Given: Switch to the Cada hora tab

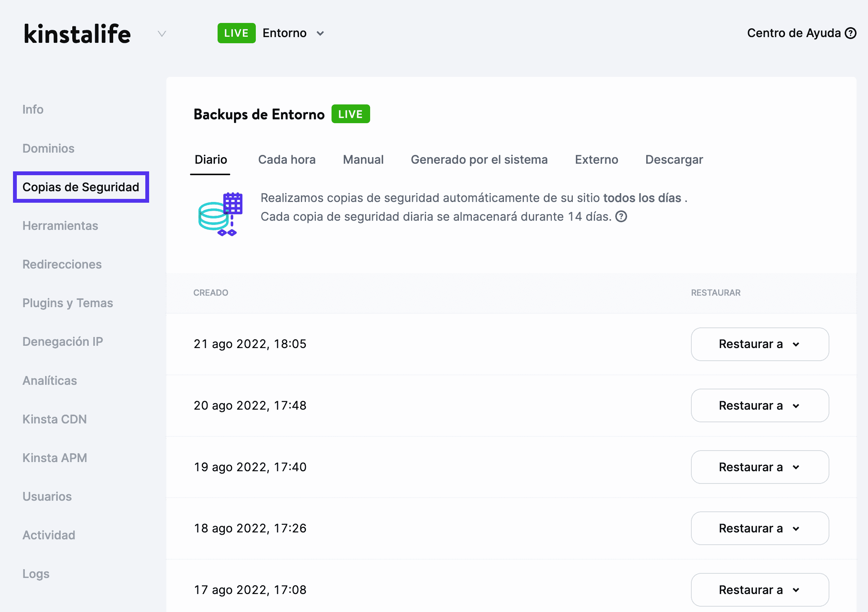Looking at the screenshot, I should point(287,160).
